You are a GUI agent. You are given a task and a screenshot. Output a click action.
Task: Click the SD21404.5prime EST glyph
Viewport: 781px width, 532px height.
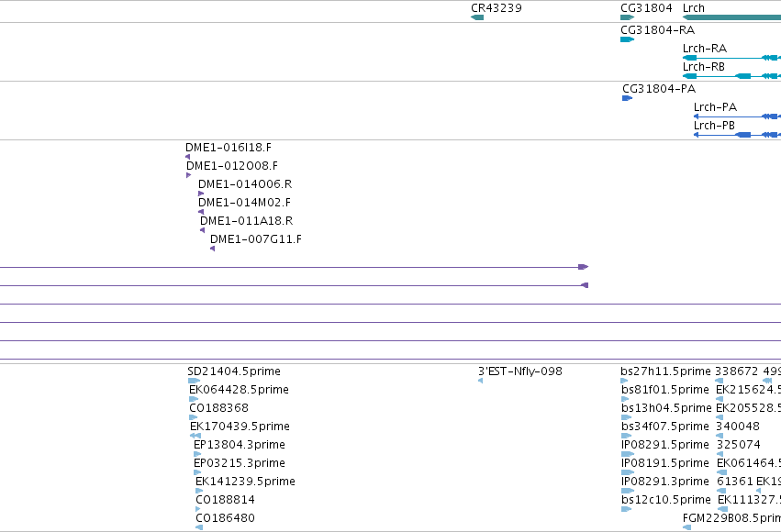click(x=194, y=381)
